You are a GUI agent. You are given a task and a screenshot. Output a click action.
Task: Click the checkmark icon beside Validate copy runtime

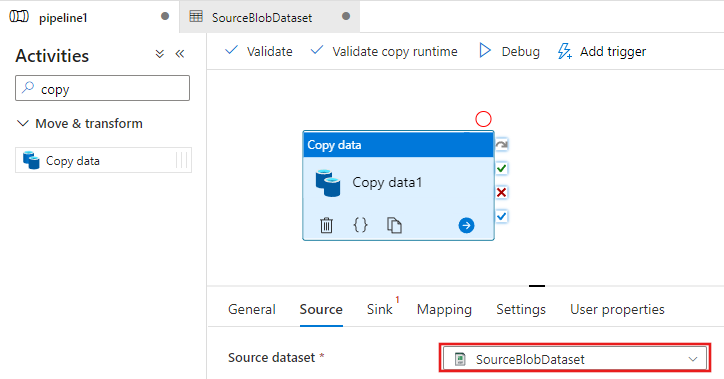tap(317, 50)
